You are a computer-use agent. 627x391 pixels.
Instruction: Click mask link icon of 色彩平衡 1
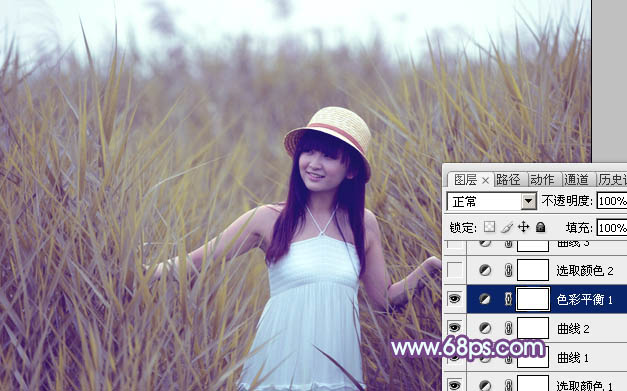coord(508,299)
